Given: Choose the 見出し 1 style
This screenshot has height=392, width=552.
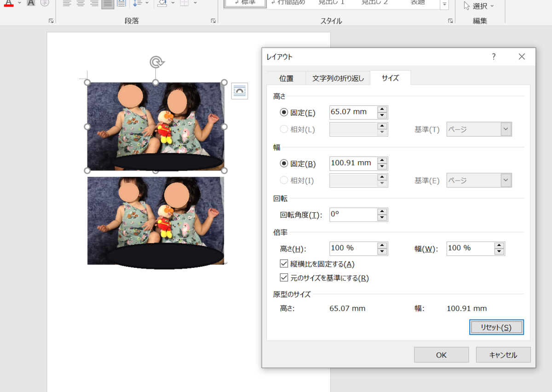Looking at the screenshot, I should [331, 3].
